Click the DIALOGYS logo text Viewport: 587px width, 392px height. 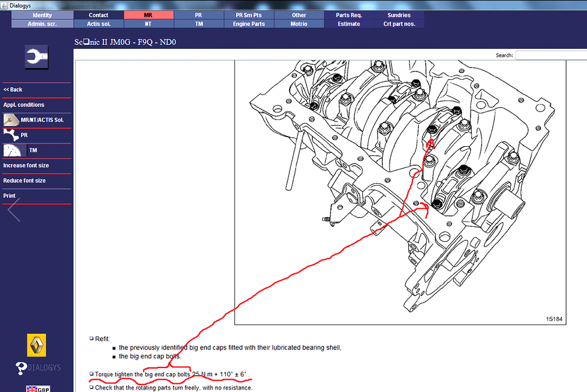tap(45, 368)
